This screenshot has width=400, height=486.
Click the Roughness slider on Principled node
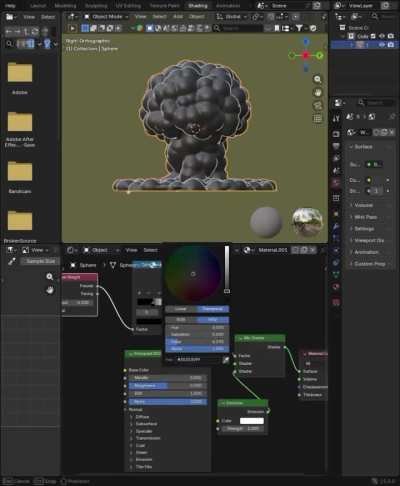[168, 386]
